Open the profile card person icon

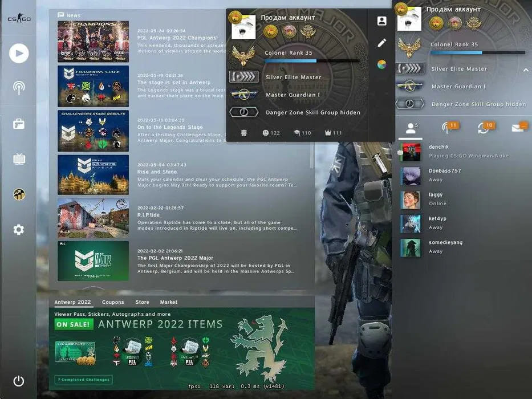[x=381, y=21]
